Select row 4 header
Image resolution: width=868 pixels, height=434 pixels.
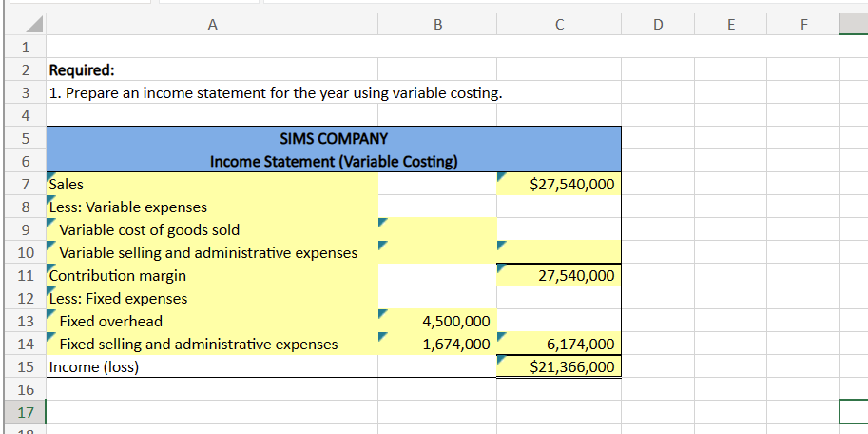[x=25, y=115]
